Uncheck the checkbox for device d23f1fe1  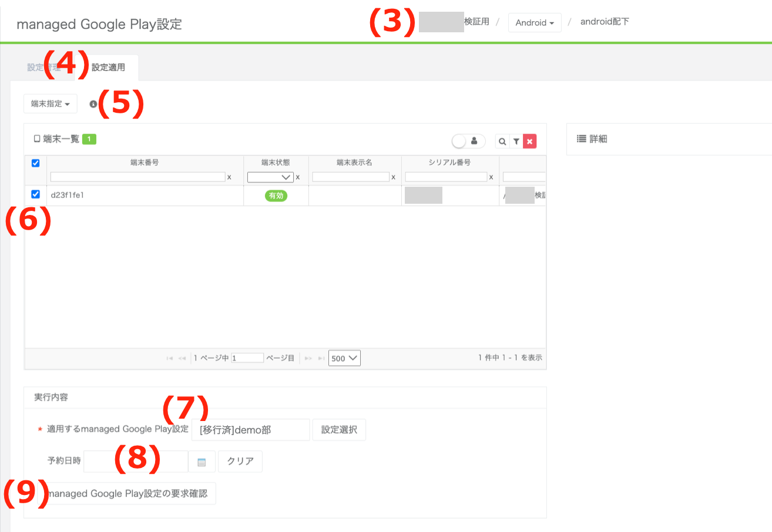35,194
